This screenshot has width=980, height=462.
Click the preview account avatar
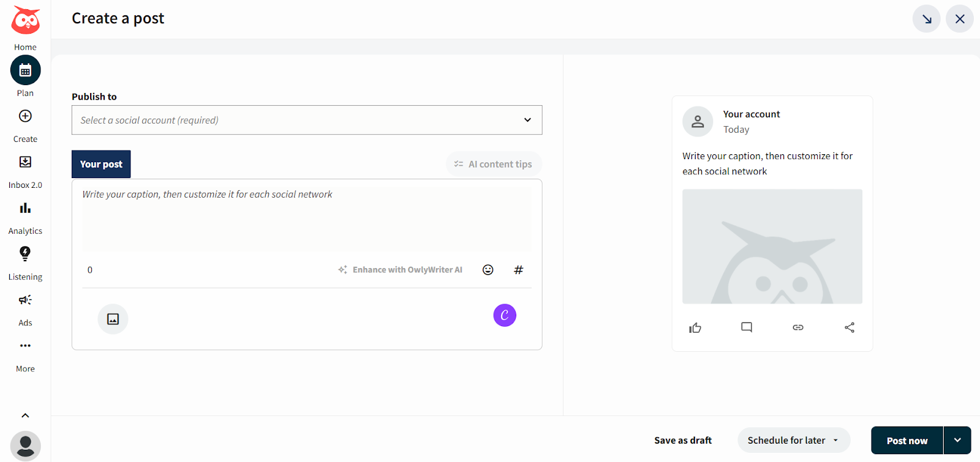tap(698, 122)
